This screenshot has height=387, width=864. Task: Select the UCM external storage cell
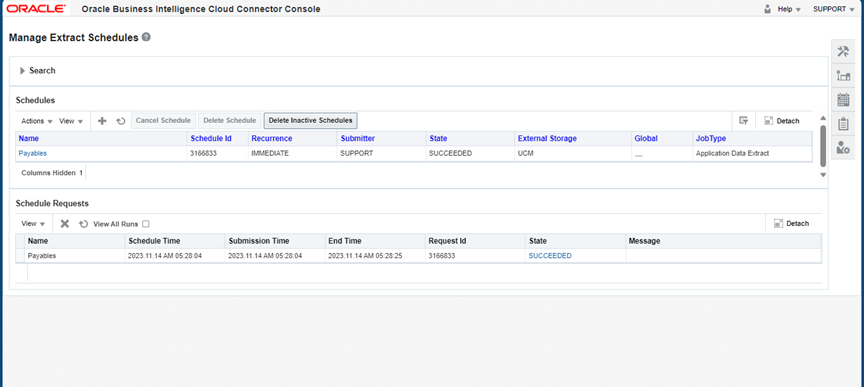click(x=525, y=153)
